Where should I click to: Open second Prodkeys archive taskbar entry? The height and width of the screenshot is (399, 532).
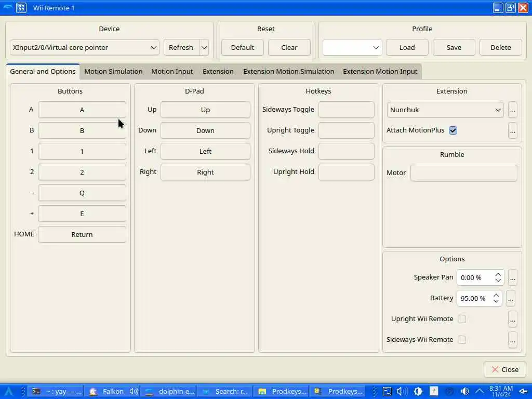tap(338, 391)
